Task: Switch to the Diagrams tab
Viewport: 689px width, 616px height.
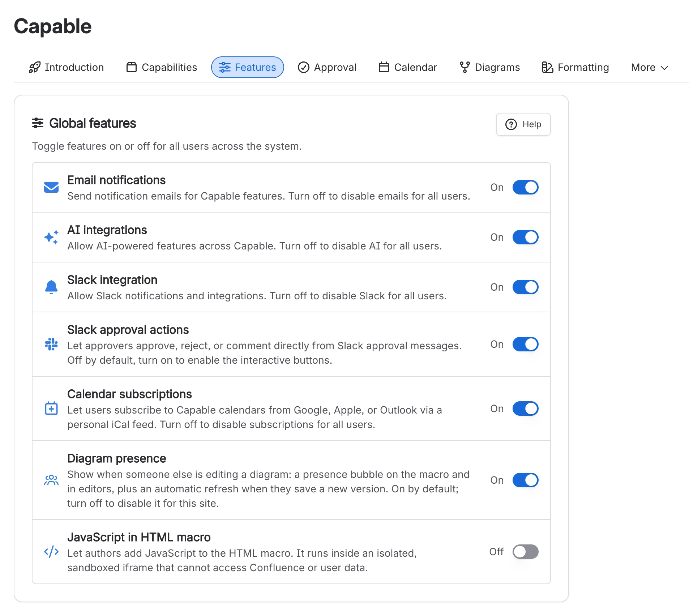Action: point(490,67)
